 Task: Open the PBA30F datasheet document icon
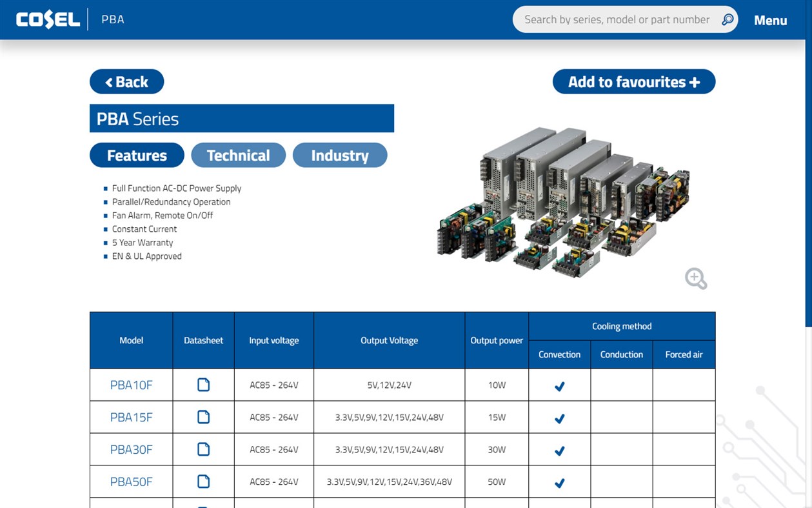tap(203, 449)
